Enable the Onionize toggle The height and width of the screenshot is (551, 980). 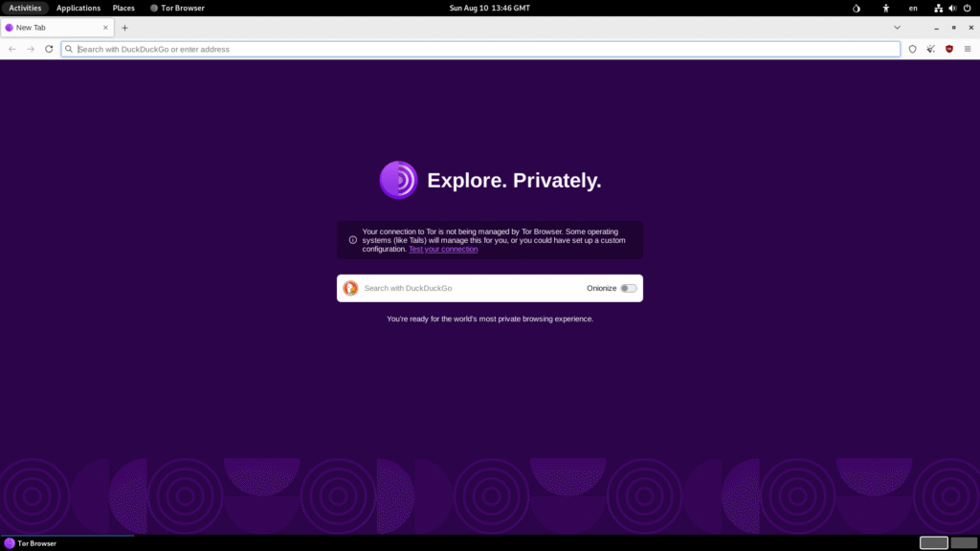click(x=628, y=288)
